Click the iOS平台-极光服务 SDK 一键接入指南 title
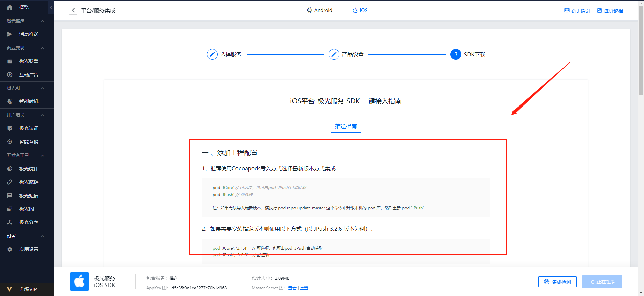 point(346,101)
